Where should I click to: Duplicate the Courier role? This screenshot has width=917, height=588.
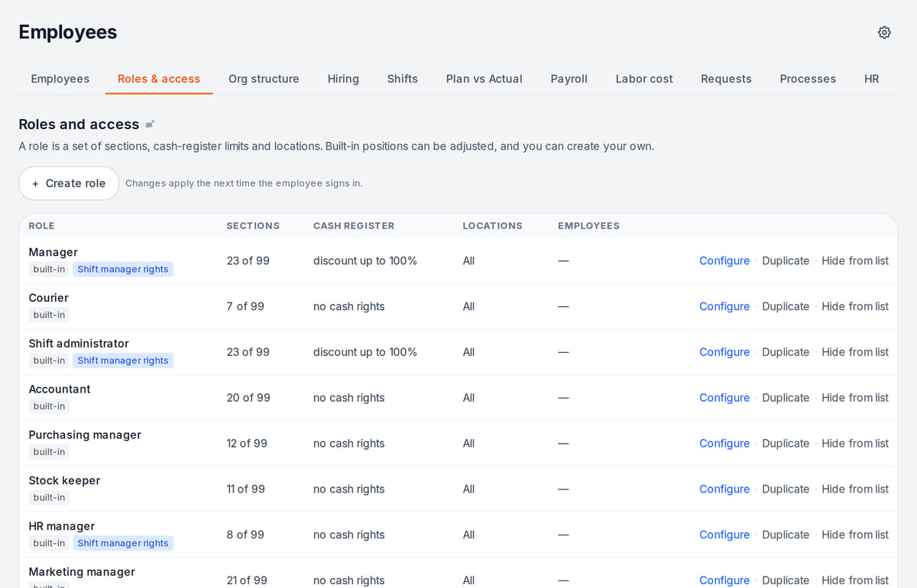tap(786, 306)
